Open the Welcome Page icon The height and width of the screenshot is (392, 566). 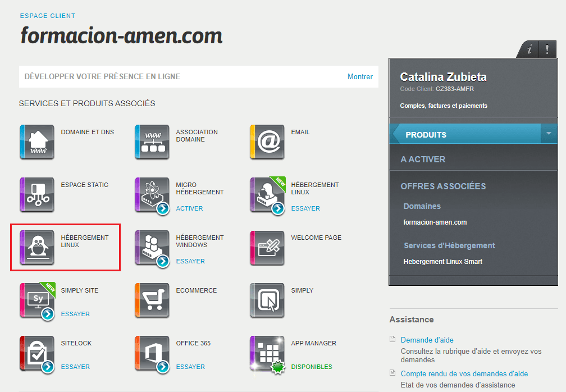pos(267,247)
